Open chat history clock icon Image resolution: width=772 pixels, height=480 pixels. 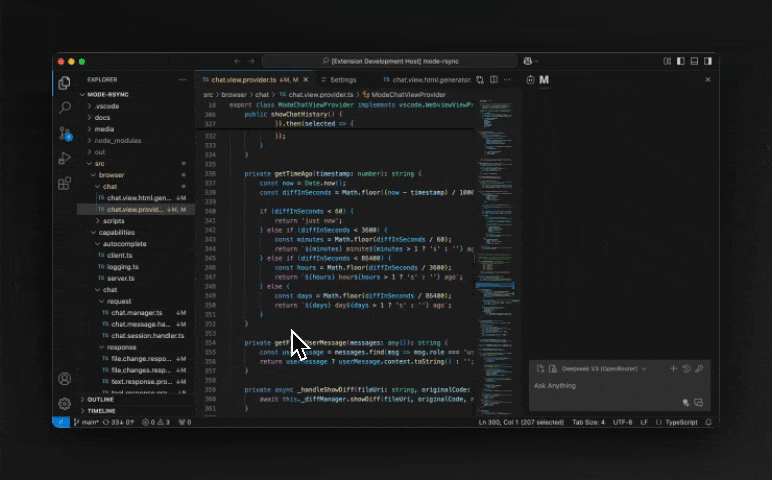point(686,368)
